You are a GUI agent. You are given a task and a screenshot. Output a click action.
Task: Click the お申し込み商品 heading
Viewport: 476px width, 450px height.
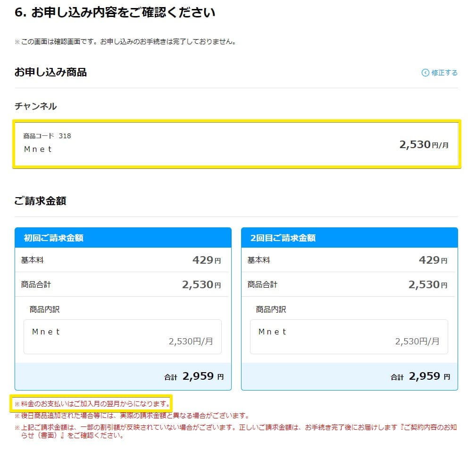pyautogui.click(x=50, y=72)
